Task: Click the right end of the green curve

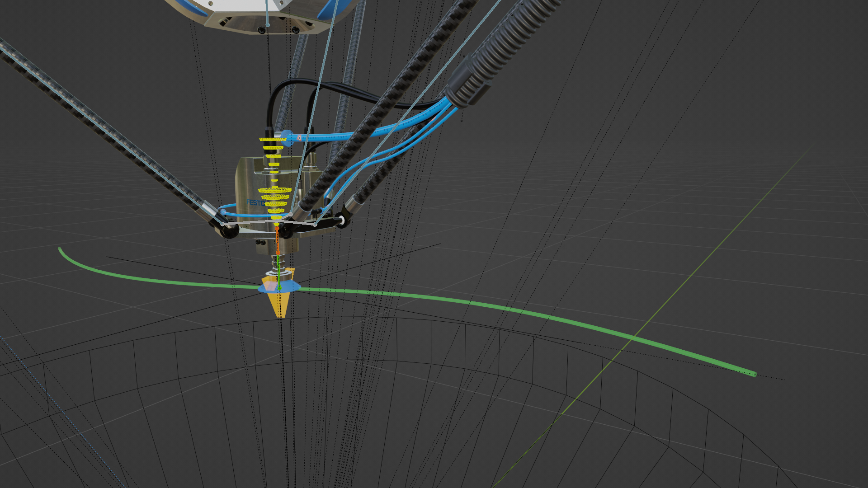Action: click(x=753, y=374)
